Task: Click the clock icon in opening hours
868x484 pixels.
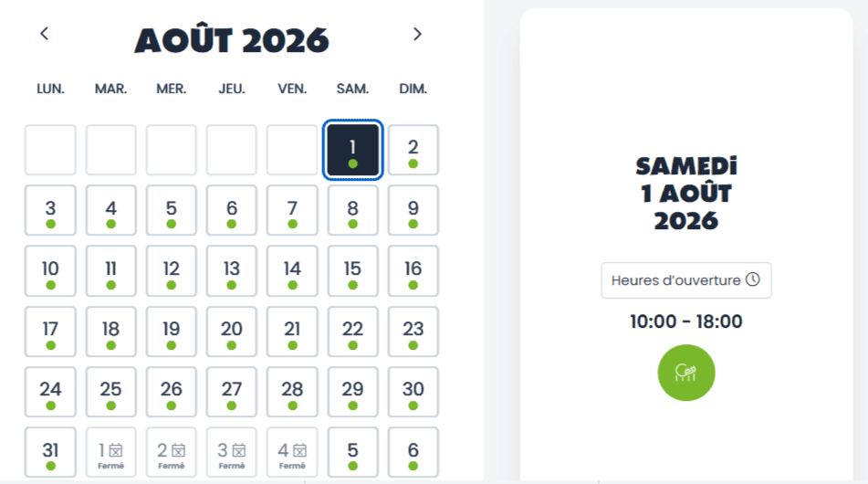Action: pyautogui.click(x=753, y=279)
